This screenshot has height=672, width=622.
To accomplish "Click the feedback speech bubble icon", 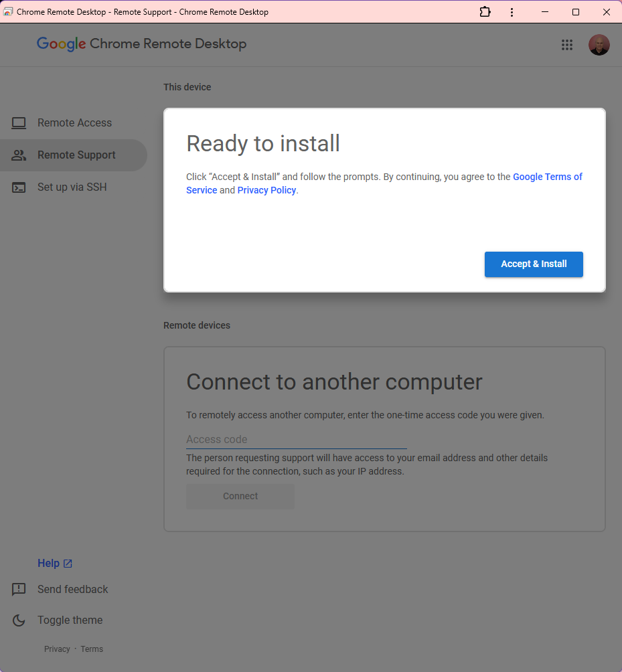I will [19, 590].
